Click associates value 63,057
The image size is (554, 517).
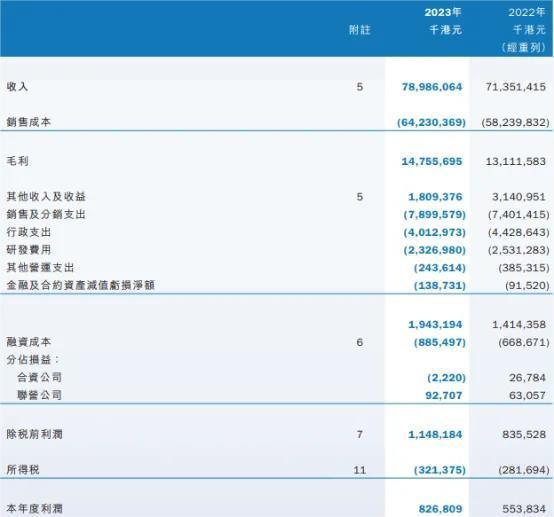click(527, 395)
